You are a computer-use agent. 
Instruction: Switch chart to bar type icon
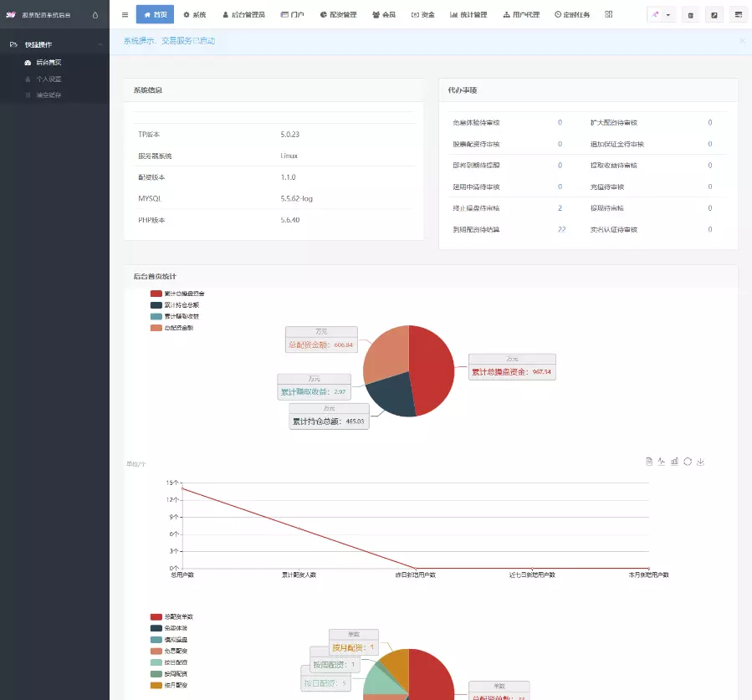point(674,461)
